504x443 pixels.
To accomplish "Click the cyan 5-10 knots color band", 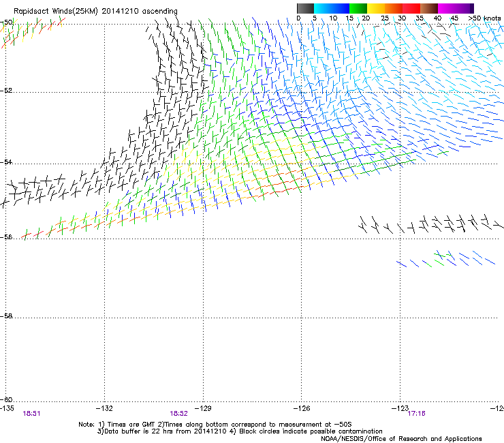I will tap(323, 8).
